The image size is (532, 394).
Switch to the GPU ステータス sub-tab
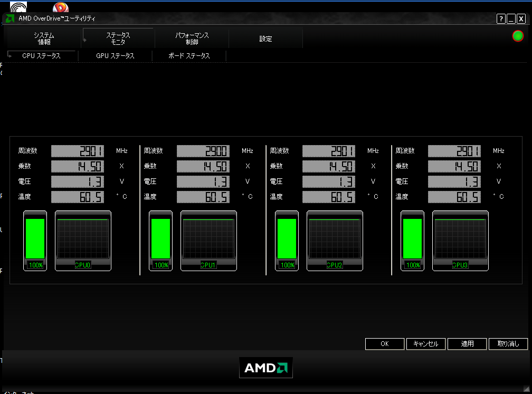click(x=115, y=55)
